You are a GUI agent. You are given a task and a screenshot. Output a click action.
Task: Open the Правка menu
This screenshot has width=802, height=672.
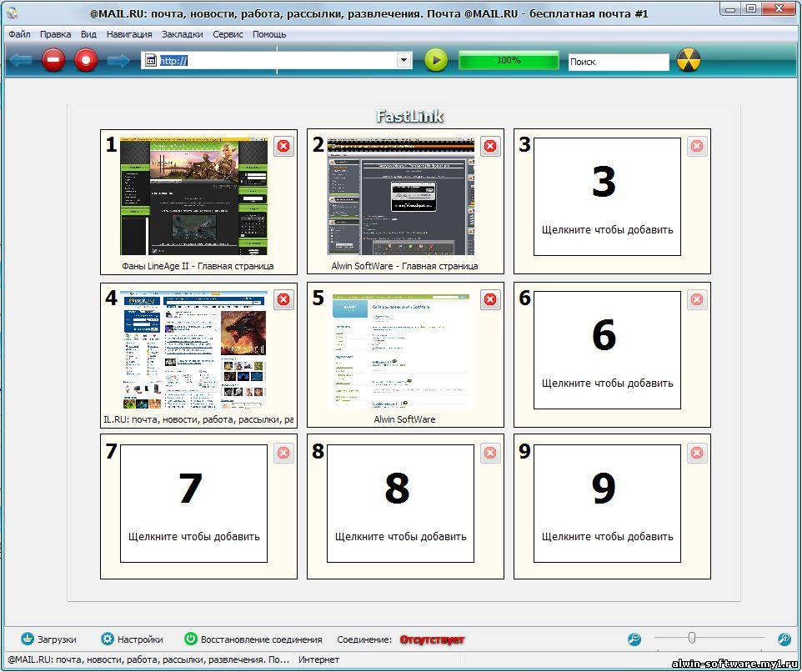(55, 34)
